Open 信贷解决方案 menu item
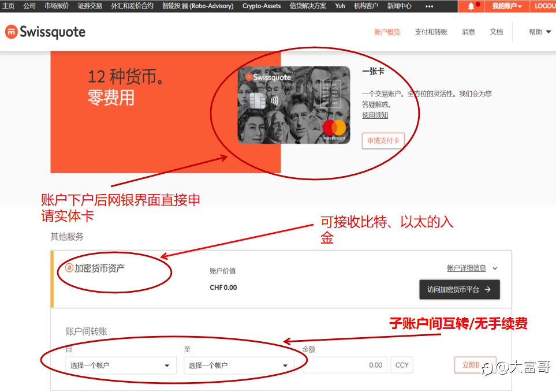Image resolution: width=556 pixels, height=392 pixels. coord(308,6)
